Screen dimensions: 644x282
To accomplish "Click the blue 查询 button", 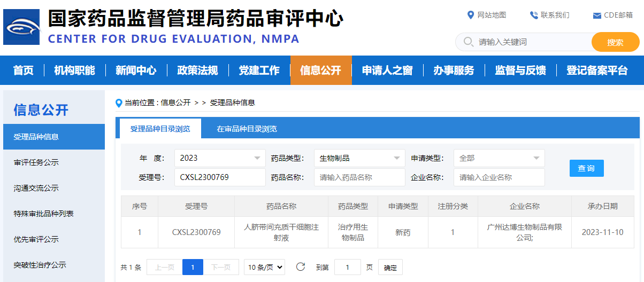I will (x=586, y=168).
